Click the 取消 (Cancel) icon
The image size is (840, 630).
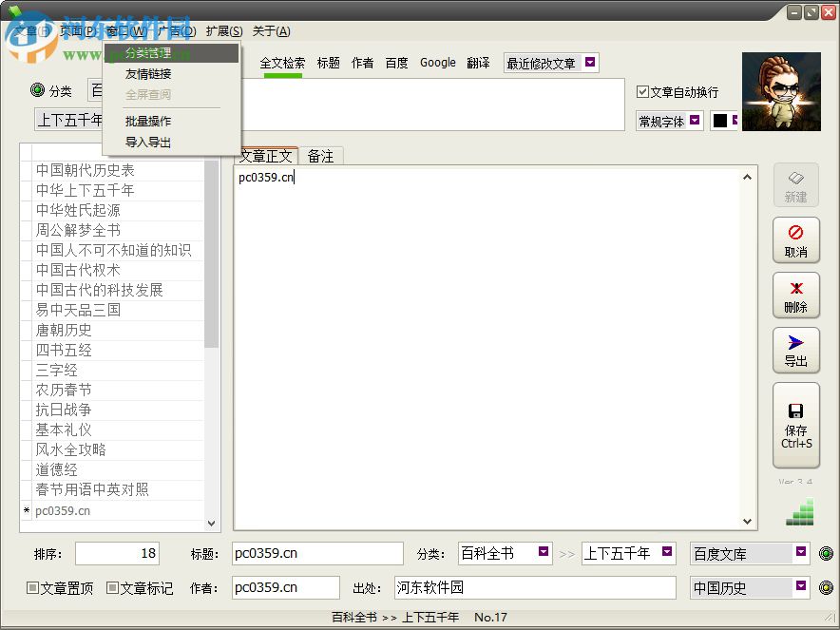(796, 239)
